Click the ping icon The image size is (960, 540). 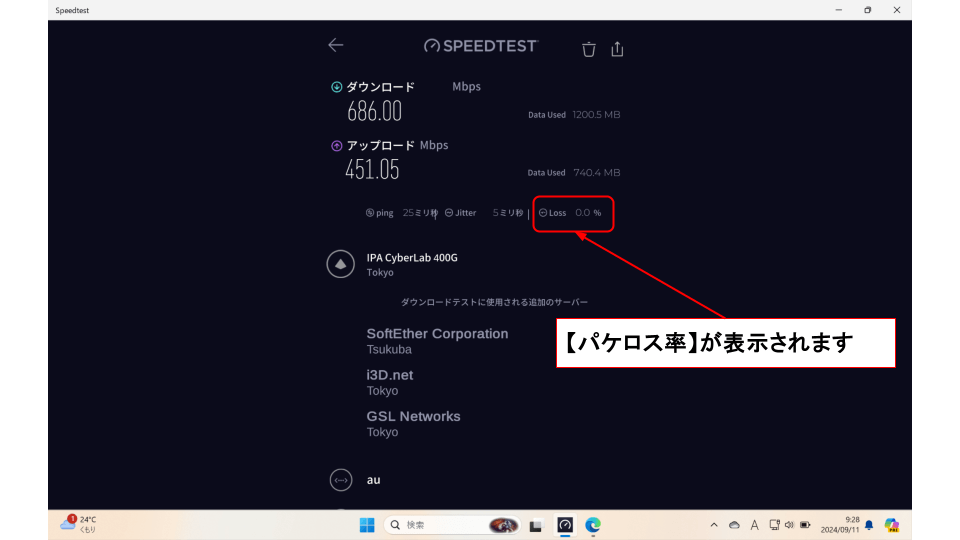coord(370,213)
